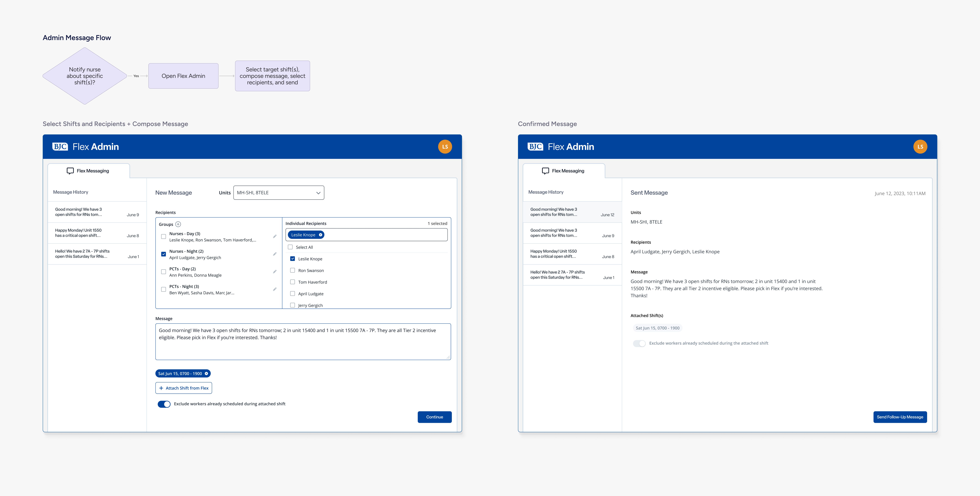The height and width of the screenshot is (496, 980).
Task: Click Attach Shift from Flex button
Action: [183, 388]
